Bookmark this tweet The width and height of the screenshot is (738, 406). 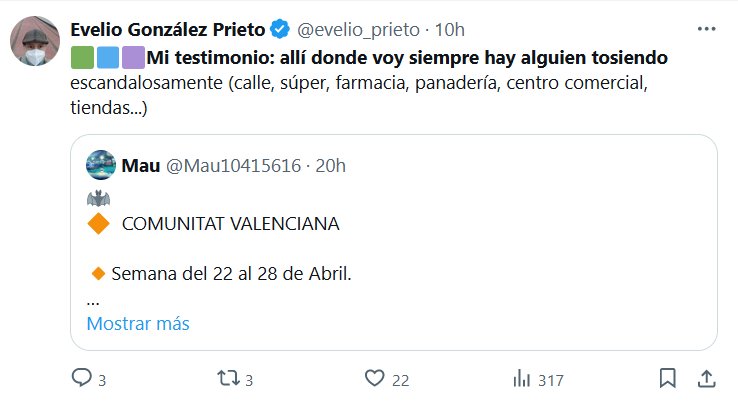tap(668, 379)
